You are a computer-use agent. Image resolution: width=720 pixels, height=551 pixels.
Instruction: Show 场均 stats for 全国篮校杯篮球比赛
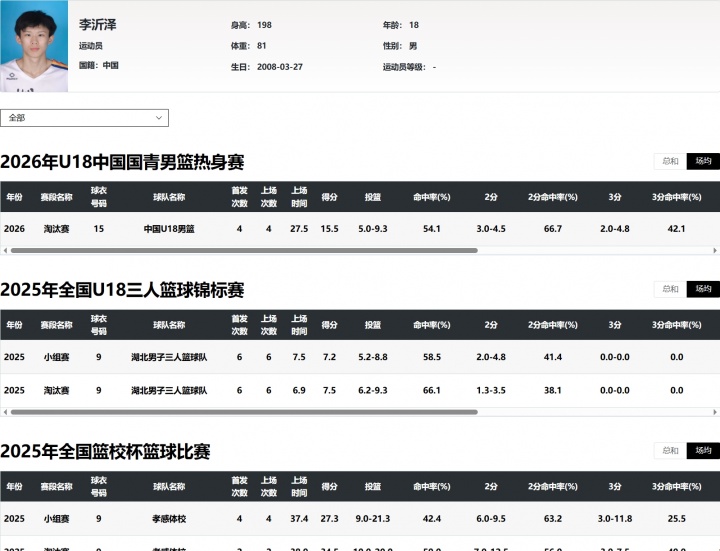point(703,451)
